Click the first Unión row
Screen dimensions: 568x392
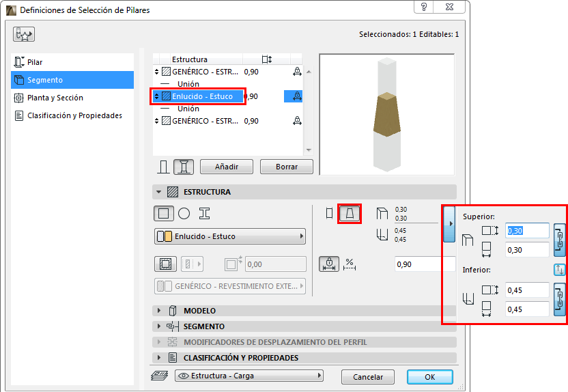[188, 84]
